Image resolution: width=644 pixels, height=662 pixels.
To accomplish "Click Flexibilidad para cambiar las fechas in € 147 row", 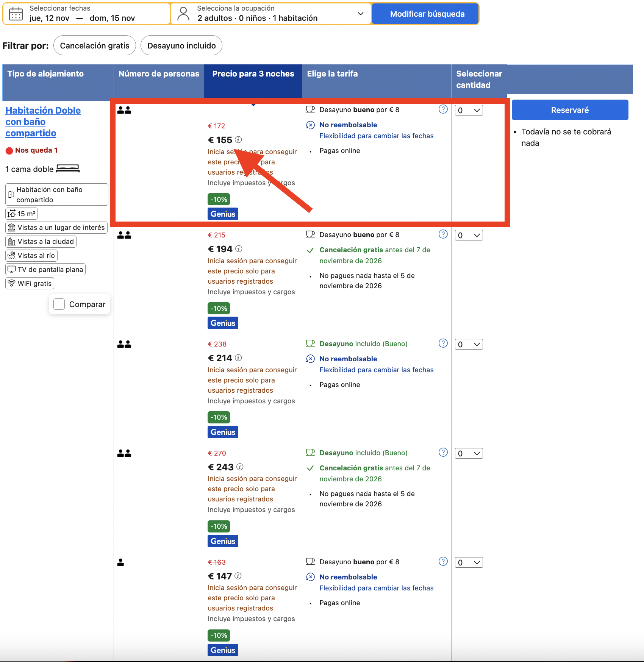I will click(377, 588).
